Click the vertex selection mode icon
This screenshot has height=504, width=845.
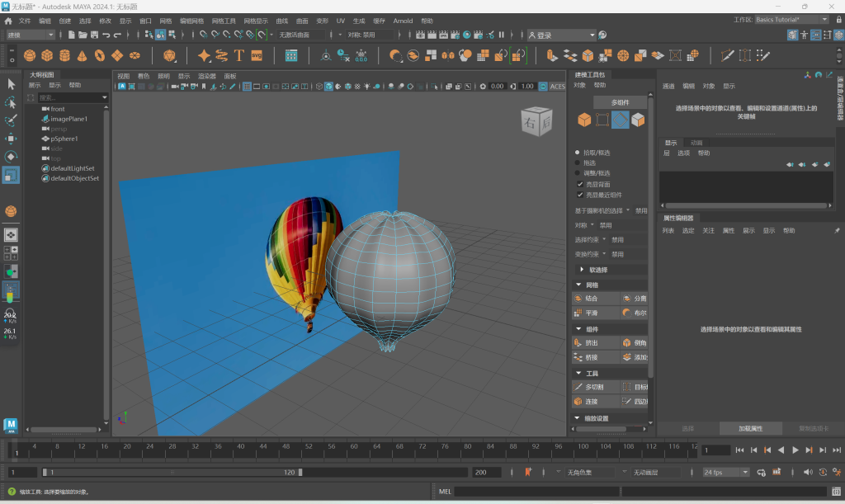tap(602, 120)
